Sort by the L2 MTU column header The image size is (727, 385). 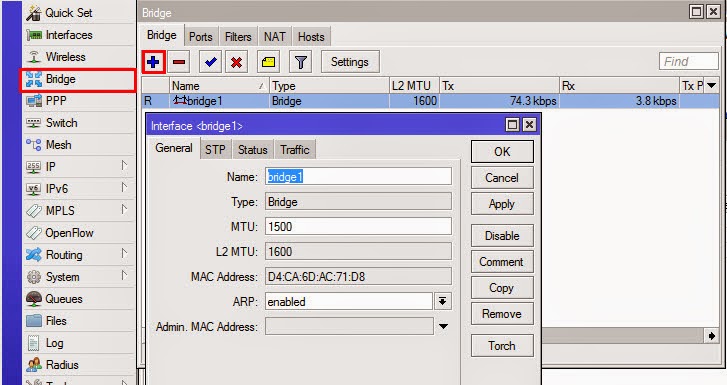click(414, 85)
